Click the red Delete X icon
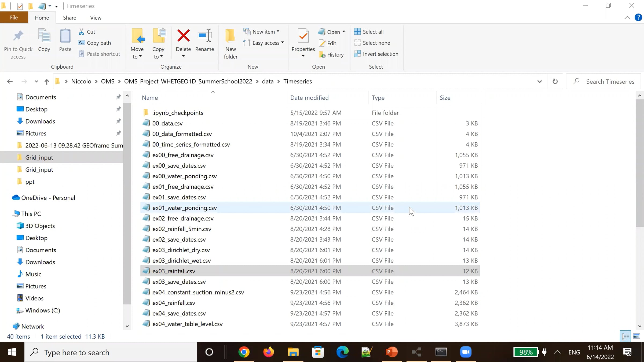Screen dimensions: 644x362 (x=184, y=36)
